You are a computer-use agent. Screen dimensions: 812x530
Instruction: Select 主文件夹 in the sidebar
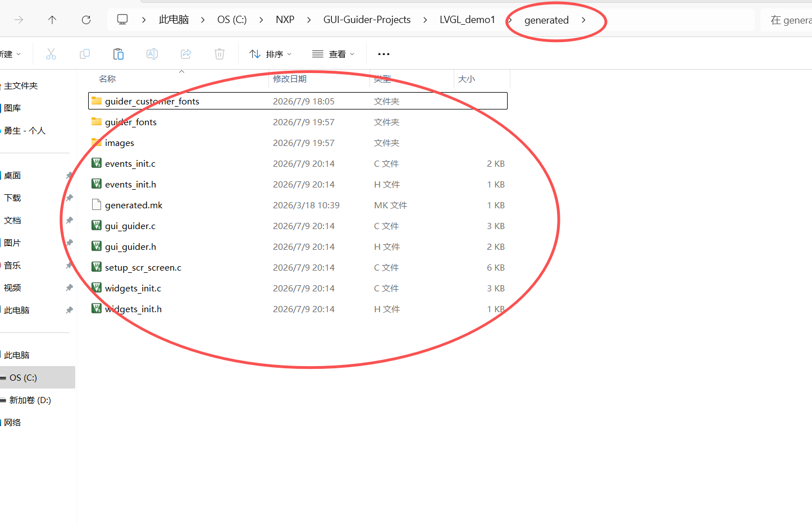click(21, 85)
